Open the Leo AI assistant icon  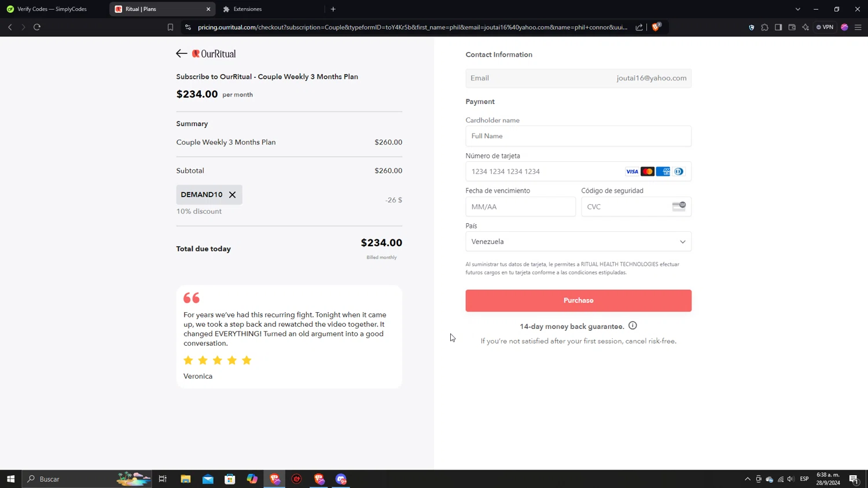[x=806, y=27]
